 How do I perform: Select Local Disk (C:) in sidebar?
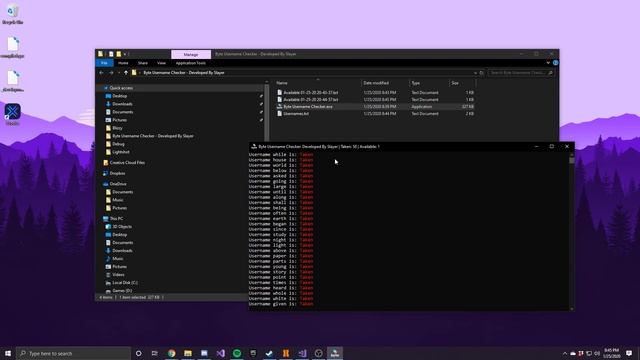click(125, 282)
